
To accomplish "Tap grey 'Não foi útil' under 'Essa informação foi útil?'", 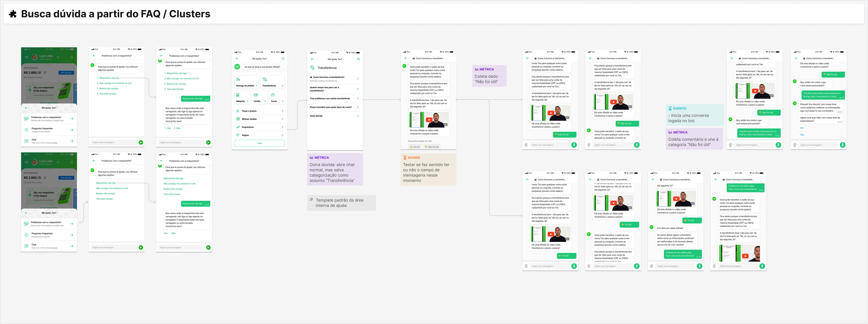I will coord(432,147).
